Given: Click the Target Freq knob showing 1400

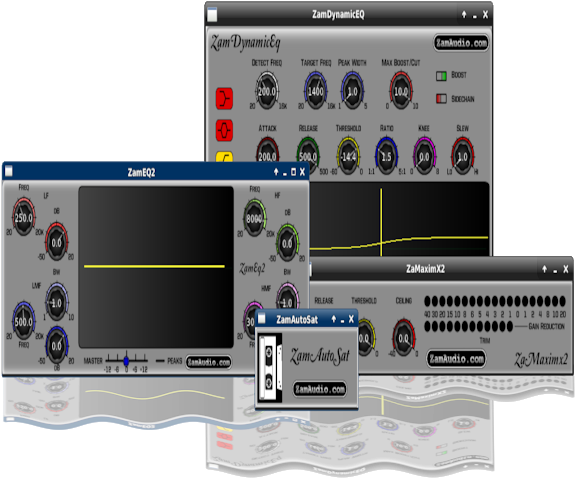Looking at the screenshot, I should 315,91.
